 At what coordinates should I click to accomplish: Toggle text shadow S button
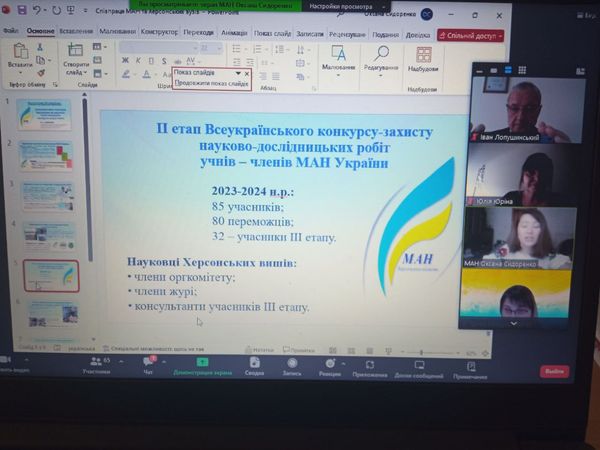[164, 60]
